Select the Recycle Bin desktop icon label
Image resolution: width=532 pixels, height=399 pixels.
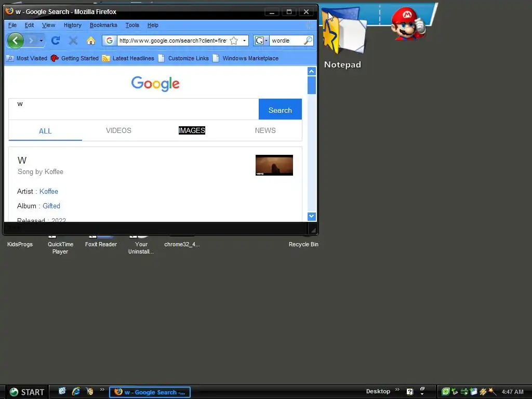click(303, 244)
